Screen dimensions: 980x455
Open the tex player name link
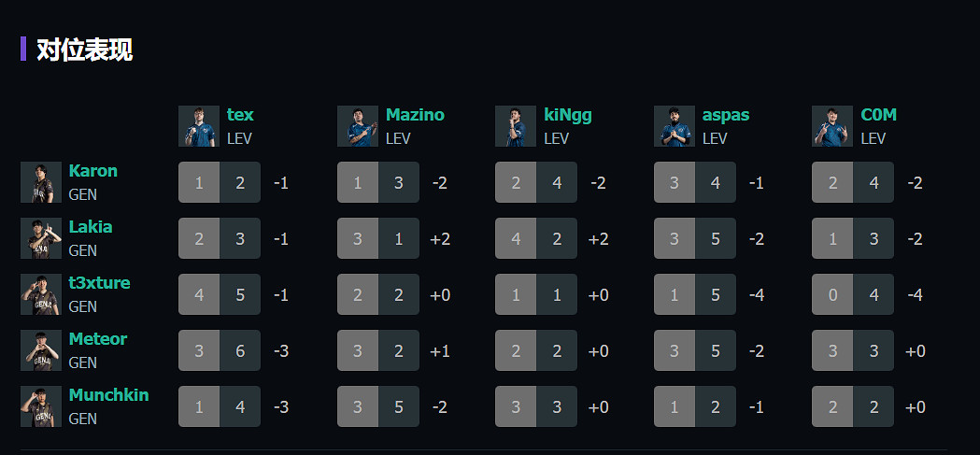click(240, 115)
